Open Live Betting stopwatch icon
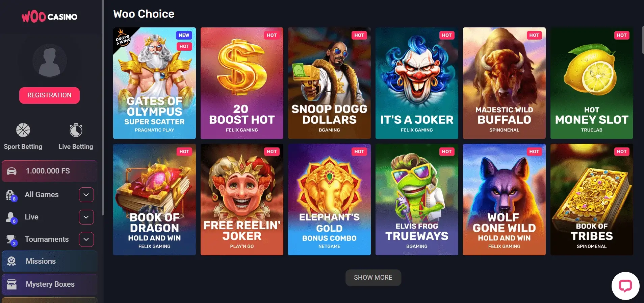The height and width of the screenshot is (303, 644). point(76,130)
